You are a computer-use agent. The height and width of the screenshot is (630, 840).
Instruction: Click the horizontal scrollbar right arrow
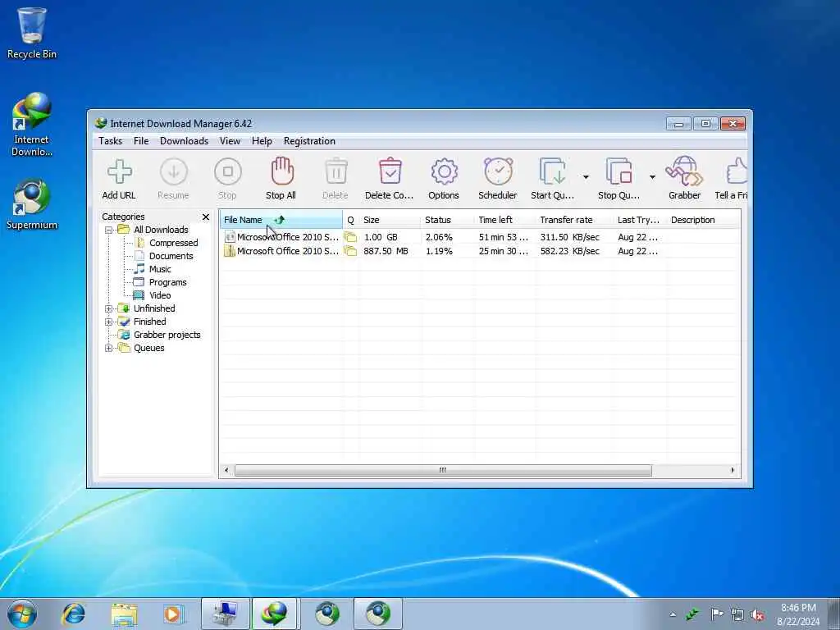[x=733, y=470]
